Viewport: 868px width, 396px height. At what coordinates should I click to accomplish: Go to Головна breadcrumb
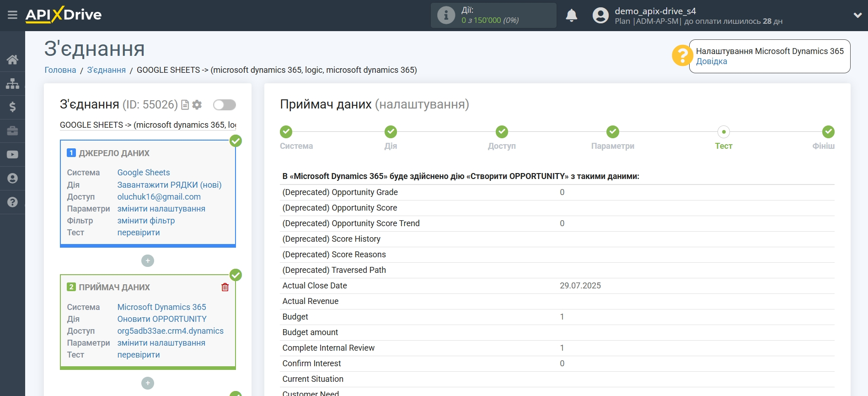click(60, 70)
